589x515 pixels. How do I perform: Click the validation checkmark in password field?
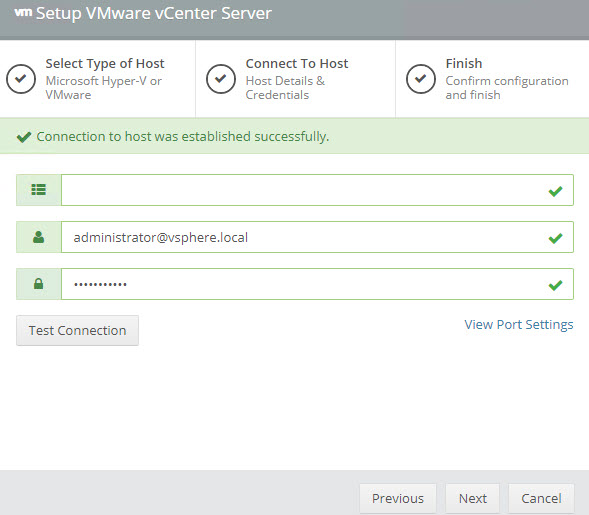tap(555, 285)
